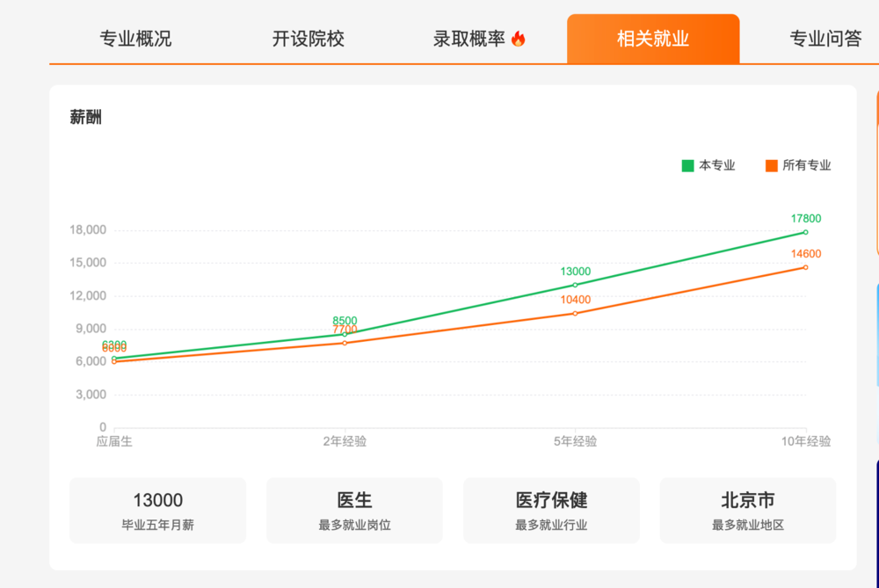Viewport: 879px width, 588px height.
Task: Open the 医疗保健 最多就业行业 card
Action: coord(551,511)
